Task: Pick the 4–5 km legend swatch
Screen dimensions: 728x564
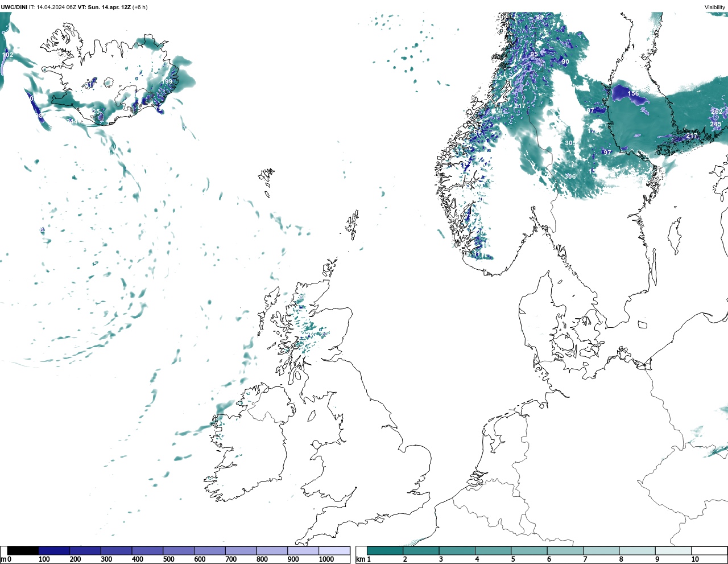Action: coord(493,550)
